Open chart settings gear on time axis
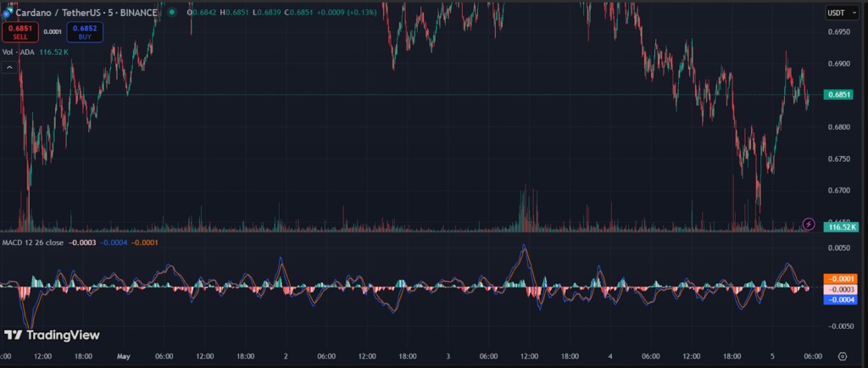 click(842, 356)
